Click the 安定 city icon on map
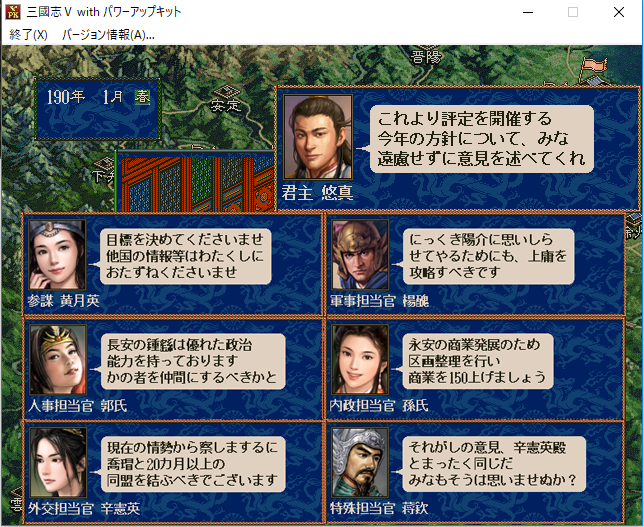Image resolution: width=644 pixels, height=527 pixels. pyautogui.click(x=226, y=92)
